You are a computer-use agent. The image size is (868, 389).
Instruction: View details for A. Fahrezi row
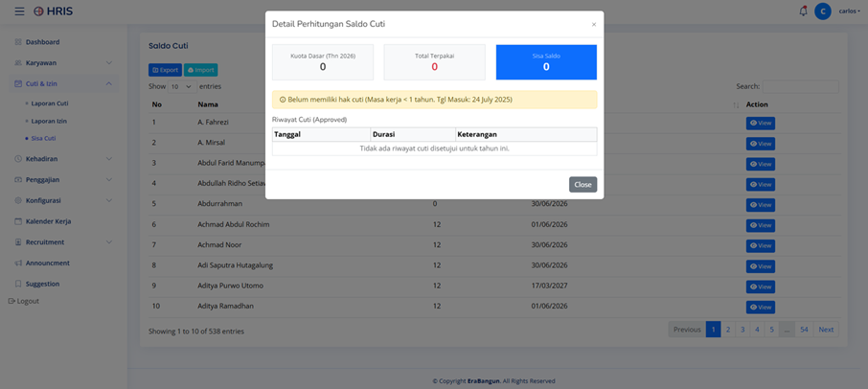click(x=761, y=124)
